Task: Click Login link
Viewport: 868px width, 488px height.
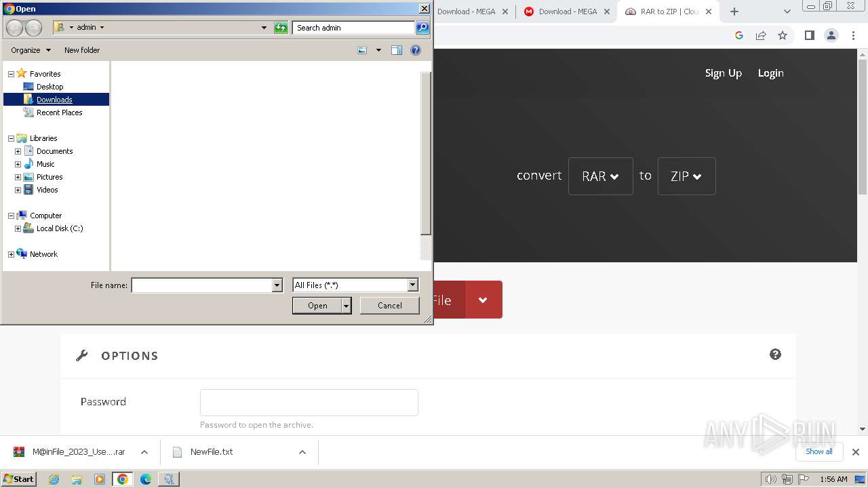Action: coord(770,73)
